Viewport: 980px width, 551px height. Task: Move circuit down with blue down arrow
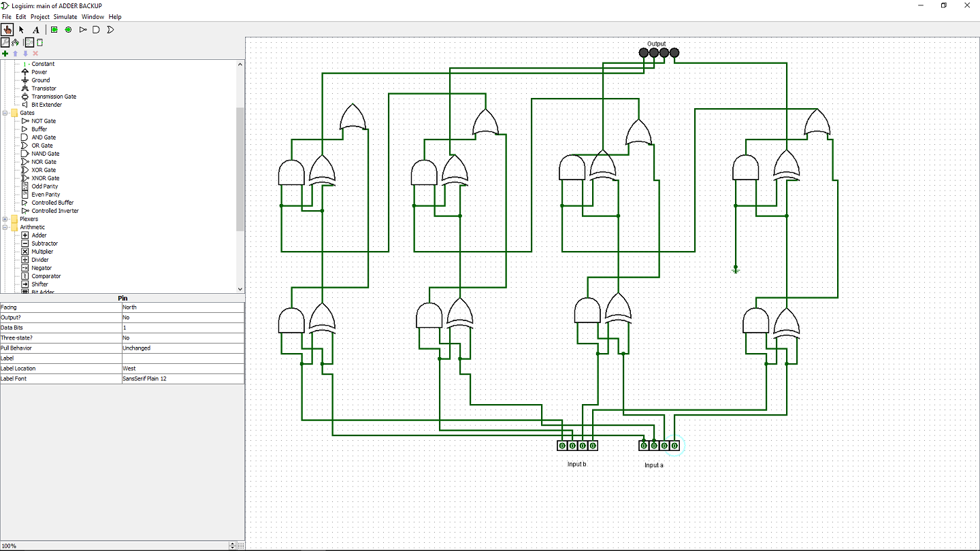point(25,53)
